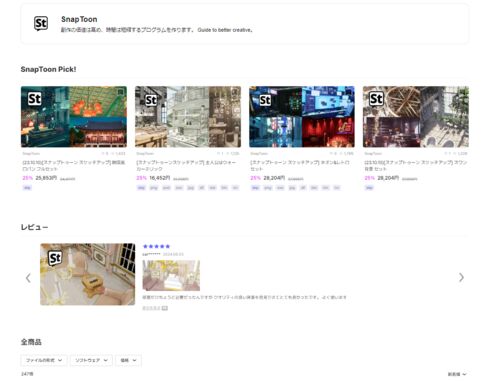The width and height of the screenshot is (500, 381).
Task: Open the reviewed pink room product image
Action: (88, 274)
